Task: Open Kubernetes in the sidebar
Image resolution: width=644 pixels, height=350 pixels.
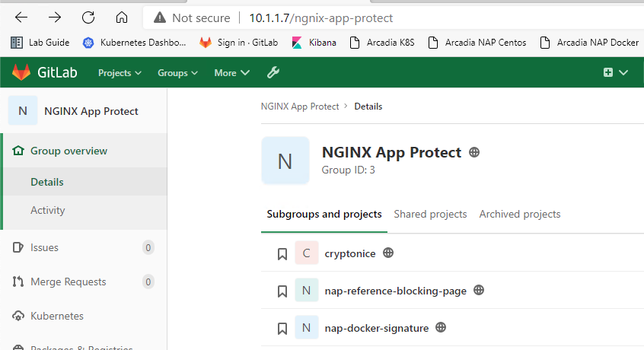Action: pyautogui.click(x=56, y=316)
